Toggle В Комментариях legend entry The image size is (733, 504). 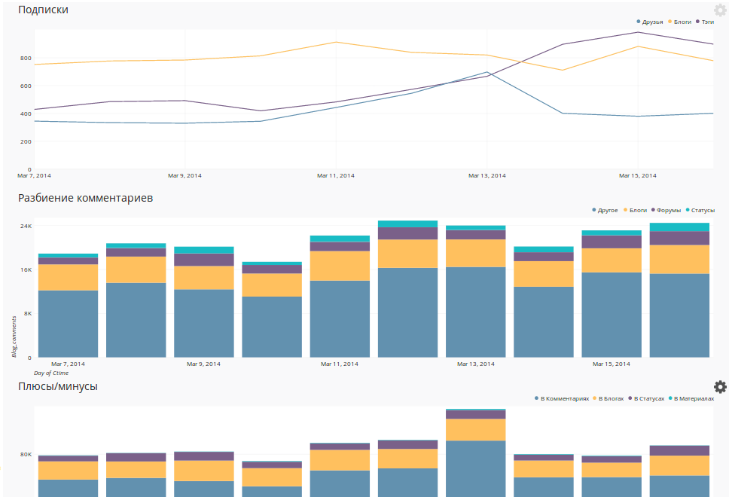[562, 399]
